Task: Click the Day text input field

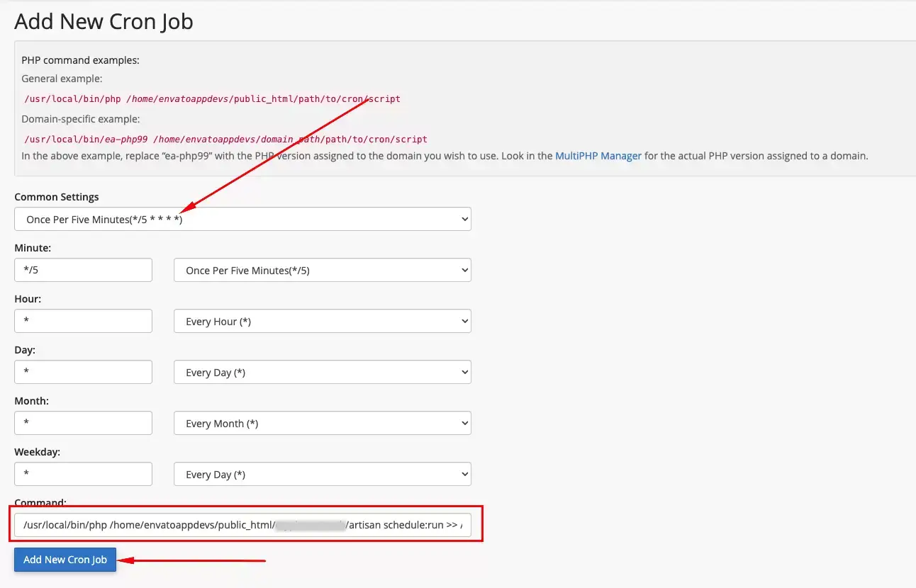Action: pos(83,372)
